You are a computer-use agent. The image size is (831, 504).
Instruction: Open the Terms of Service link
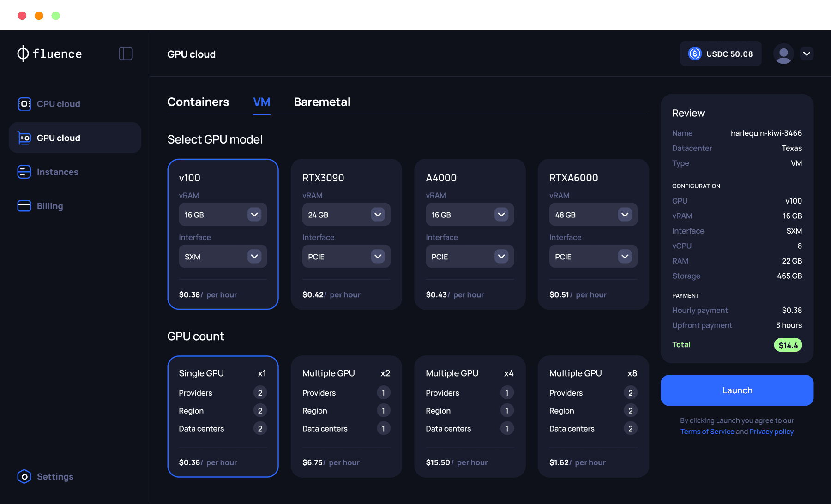point(707,432)
